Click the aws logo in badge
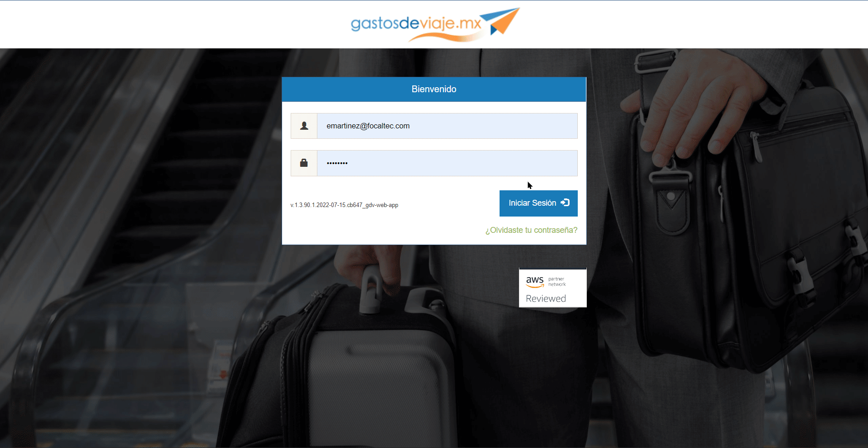The image size is (868, 448). click(x=535, y=281)
